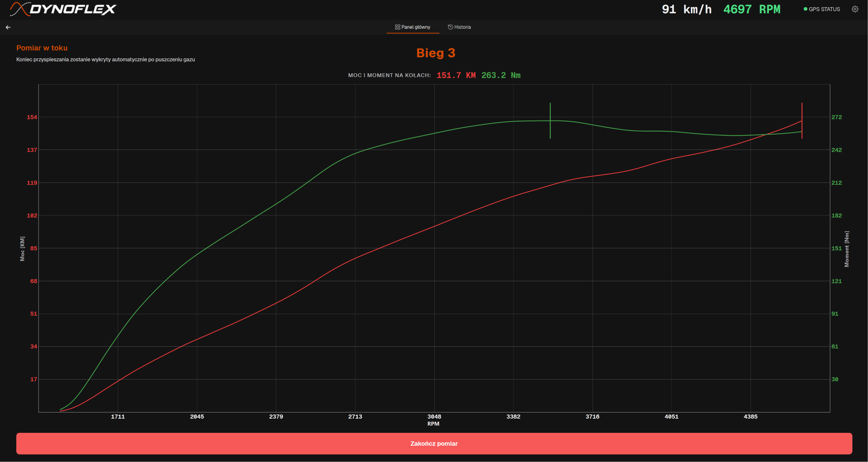The image size is (868, 462).
Task: Click the GPS STATUS label
Action: [824, 9]
